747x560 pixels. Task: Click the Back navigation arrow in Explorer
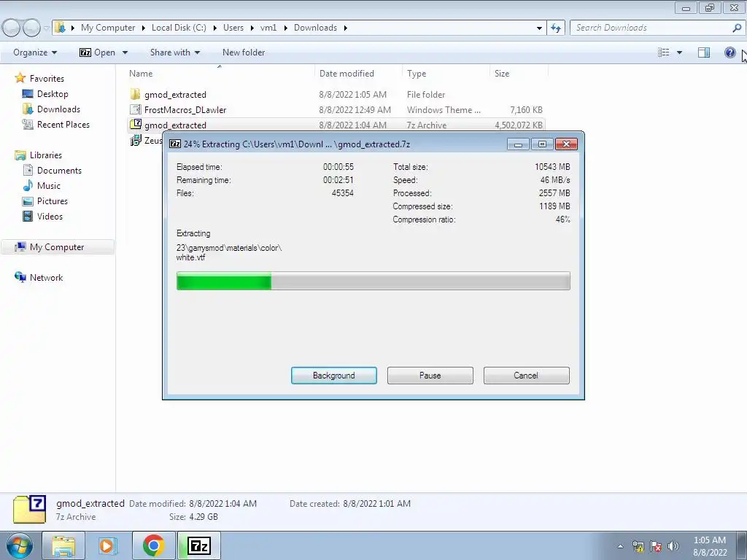[x=12, y=28]
